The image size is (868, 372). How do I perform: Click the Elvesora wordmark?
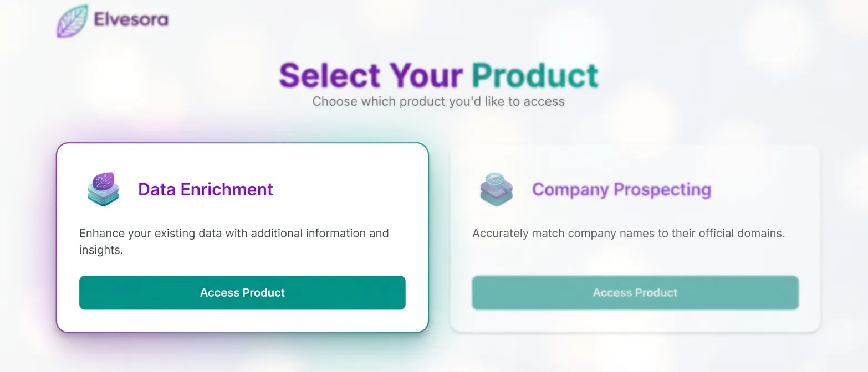[131, 19]
